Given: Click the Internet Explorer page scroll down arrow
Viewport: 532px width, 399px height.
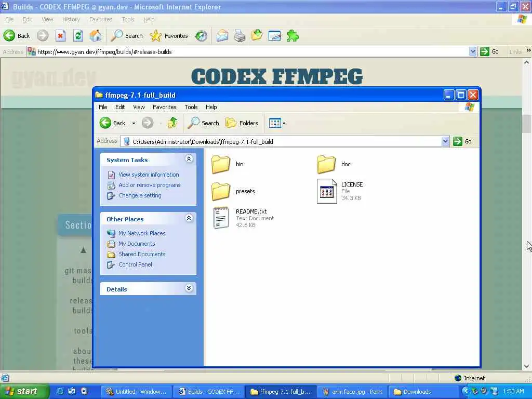Looking at the screenshot, I should [526, 366].
